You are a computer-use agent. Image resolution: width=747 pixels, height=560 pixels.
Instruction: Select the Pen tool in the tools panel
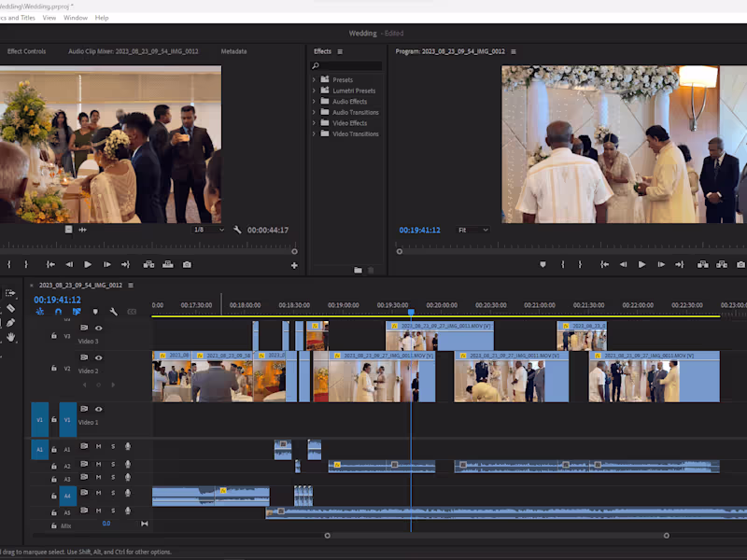10,322
